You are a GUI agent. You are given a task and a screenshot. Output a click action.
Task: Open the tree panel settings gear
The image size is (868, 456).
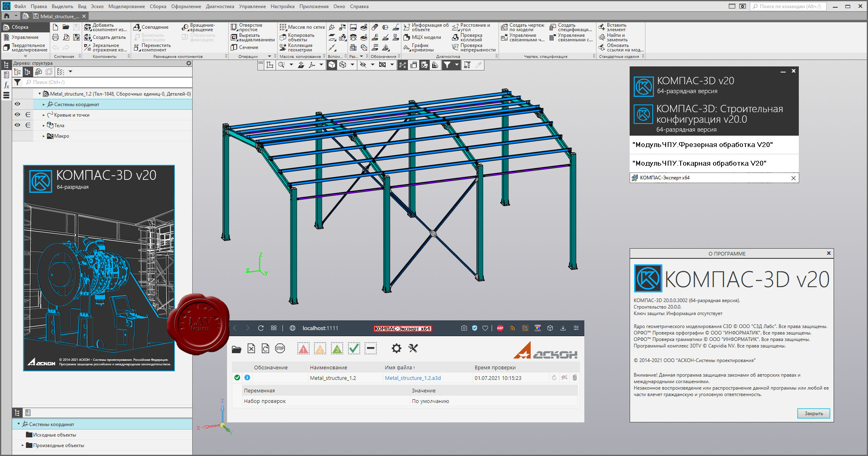point(189,63)
